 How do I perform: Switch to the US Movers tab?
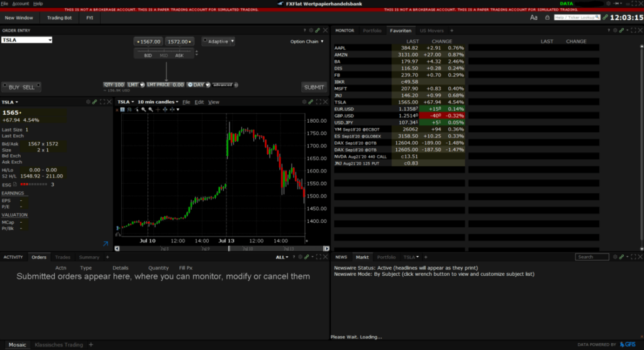[x=431, y=30]
